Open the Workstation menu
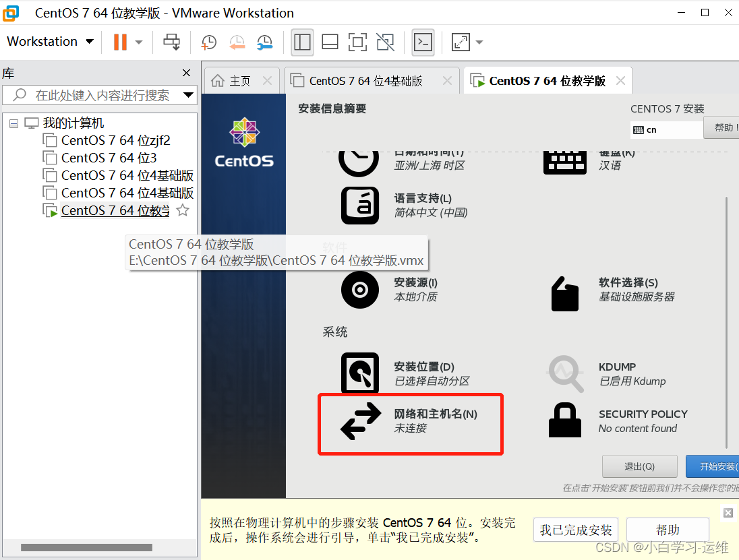Viewport: 739px width, 560px height. coord(50,42)
